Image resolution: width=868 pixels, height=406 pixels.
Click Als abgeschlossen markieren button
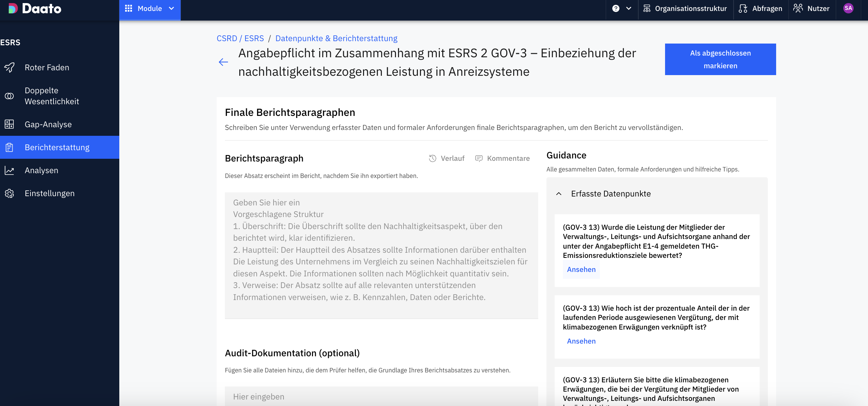(x=720, y=59)
